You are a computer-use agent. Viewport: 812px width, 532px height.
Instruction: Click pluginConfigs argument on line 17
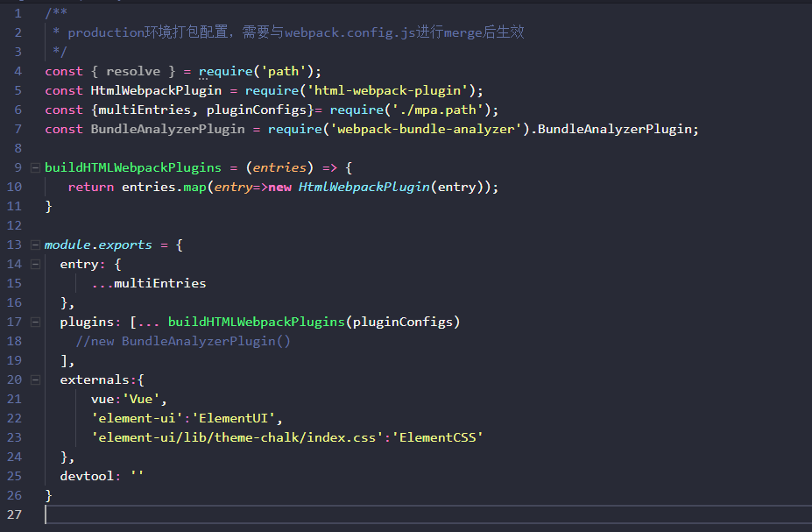(403, 323)
